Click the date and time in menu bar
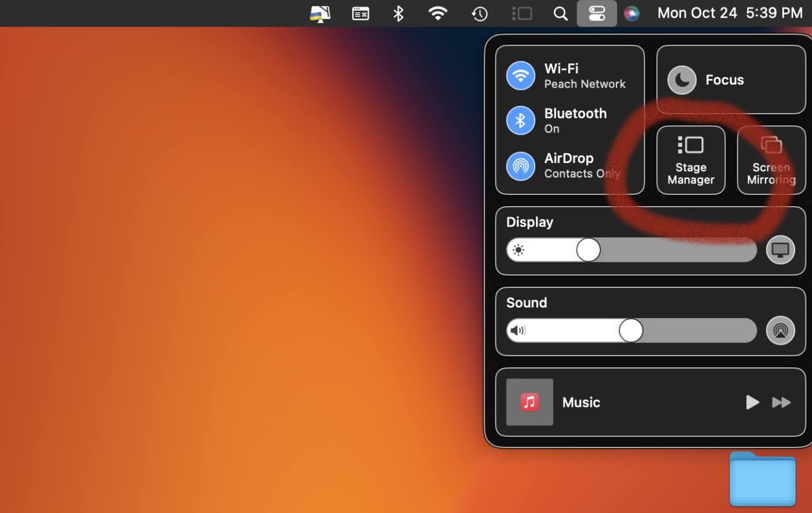This screenshot has height=513, width=812. point(730,13)
